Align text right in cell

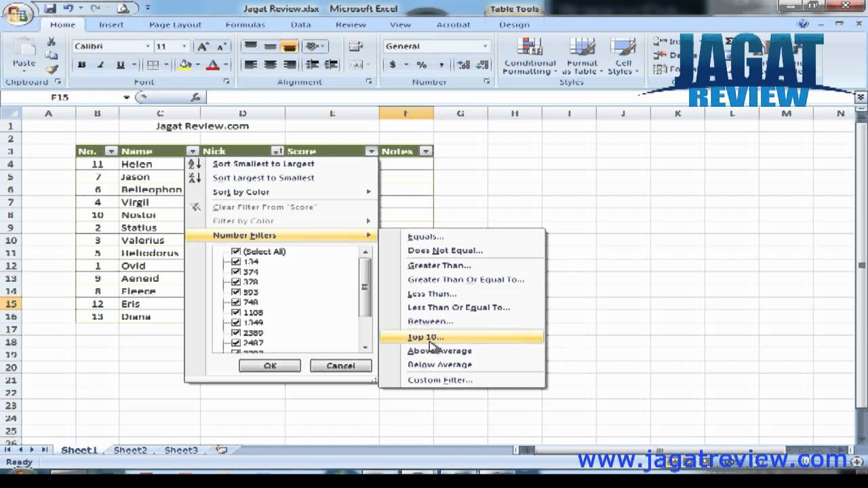(x=290, y=65)
